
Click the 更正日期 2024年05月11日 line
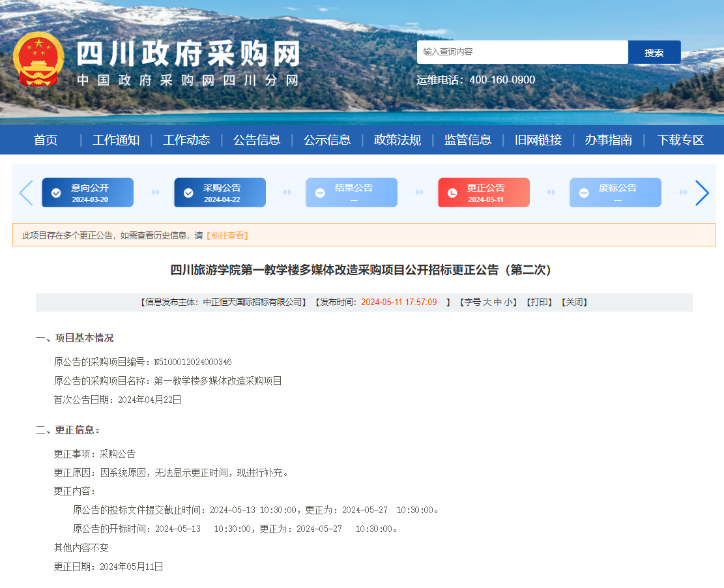click(x=109, y=566)
